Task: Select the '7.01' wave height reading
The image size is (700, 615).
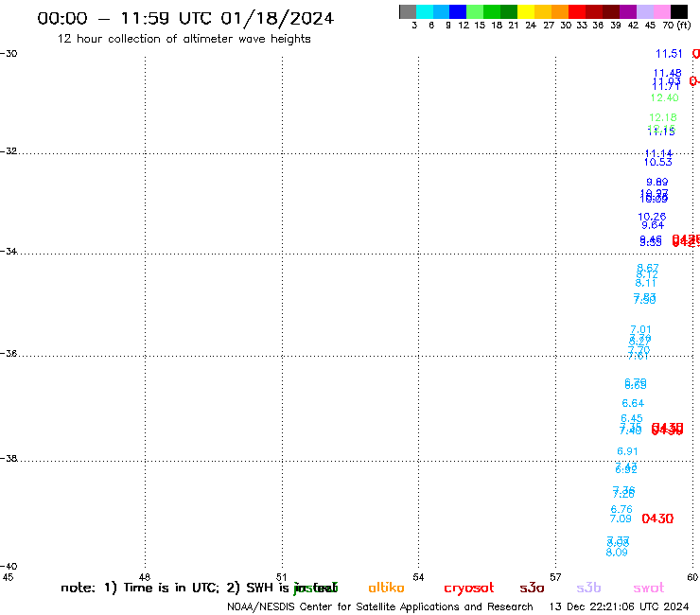Action: 640,329
